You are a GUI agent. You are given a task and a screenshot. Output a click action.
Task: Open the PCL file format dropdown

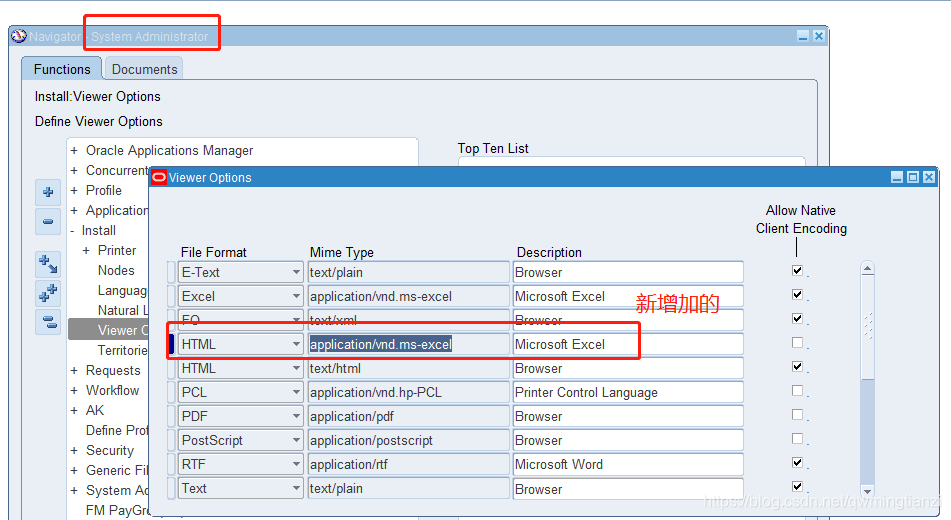pyautogui.click(x=296, y=393)
